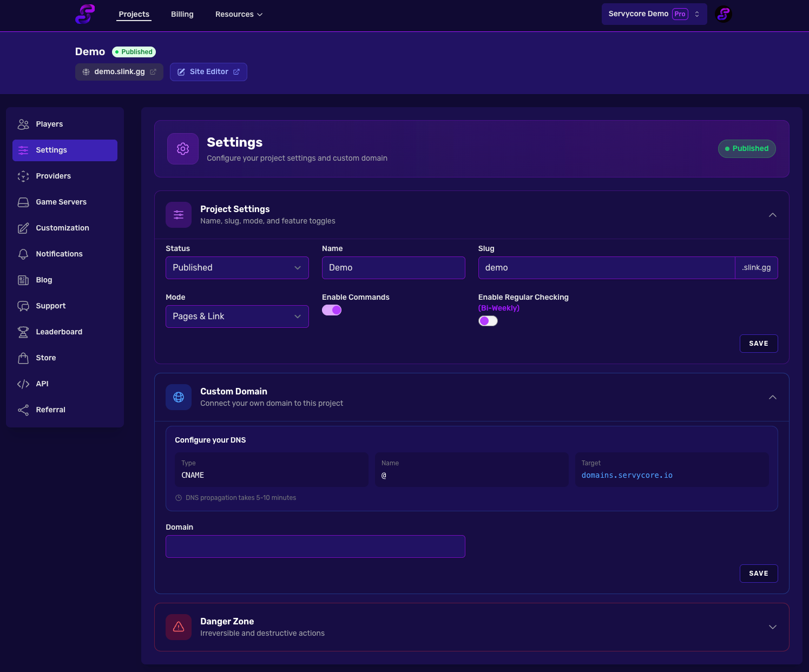Open the Resources menu
This screenshot has width=809, height=672.
238,14
